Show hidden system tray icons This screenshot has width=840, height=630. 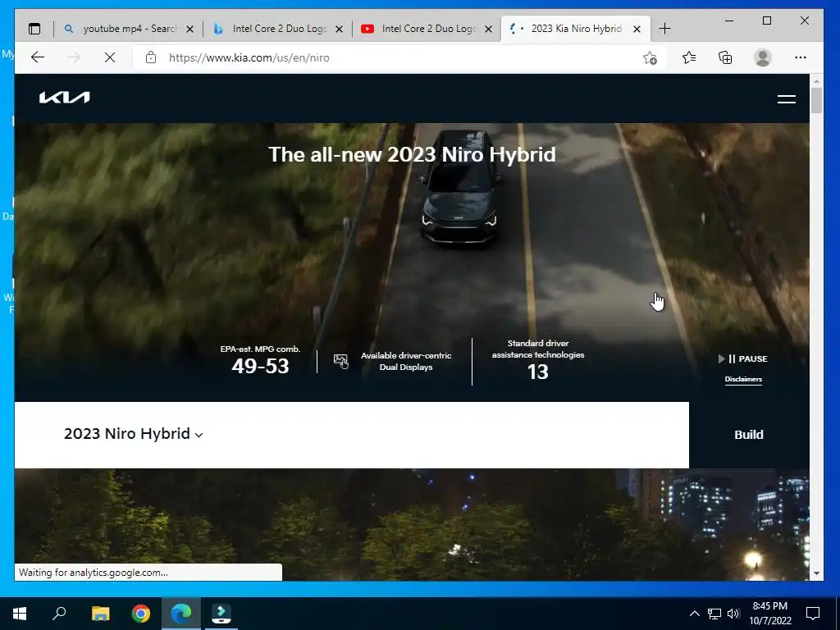pos(694,614)
